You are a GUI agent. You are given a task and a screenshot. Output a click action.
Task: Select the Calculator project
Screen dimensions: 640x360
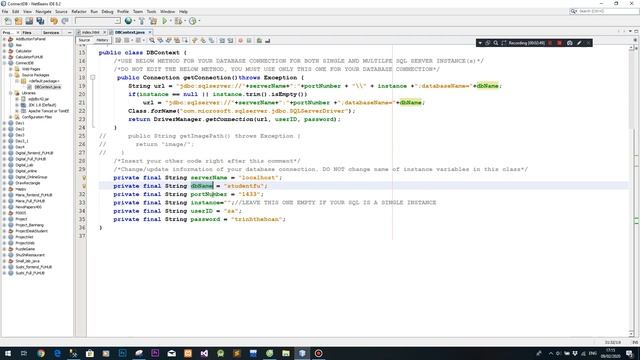[23, 51]
